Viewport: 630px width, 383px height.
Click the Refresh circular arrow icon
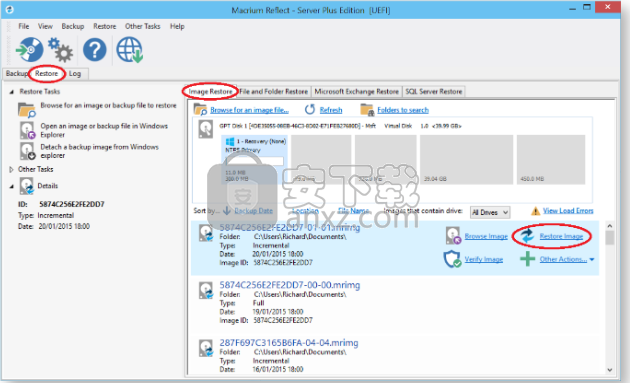(310, 109)
